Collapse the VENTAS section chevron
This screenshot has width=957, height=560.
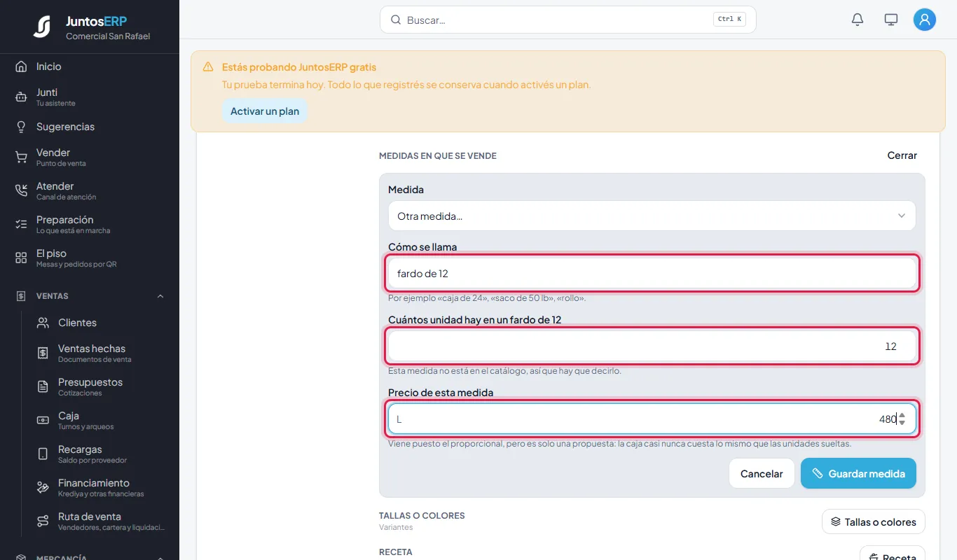pos(160,296)
